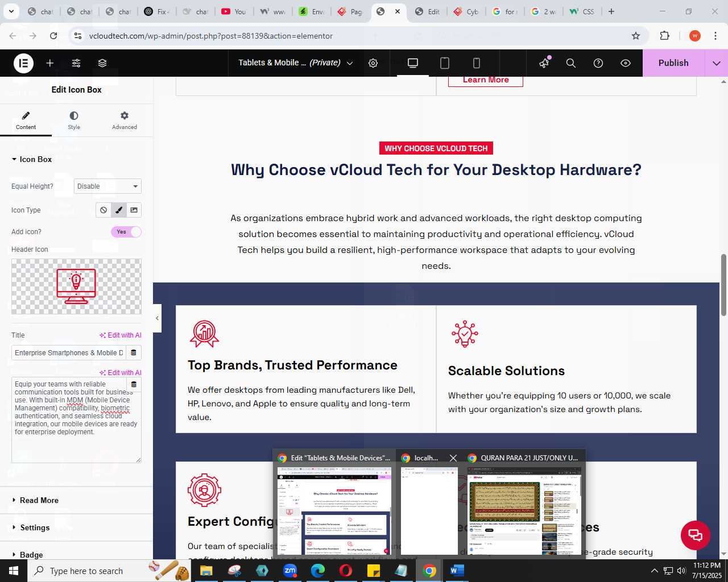Screen dimensions: 728x582
Task: Set Icon Type to image
Action: (134, 210)
